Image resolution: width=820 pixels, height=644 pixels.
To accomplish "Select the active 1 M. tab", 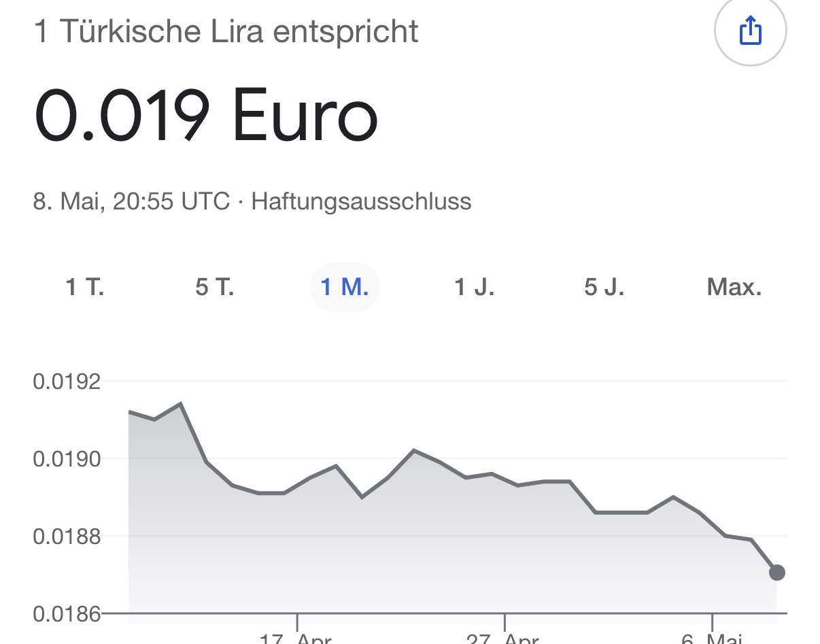I will (345, 287).
